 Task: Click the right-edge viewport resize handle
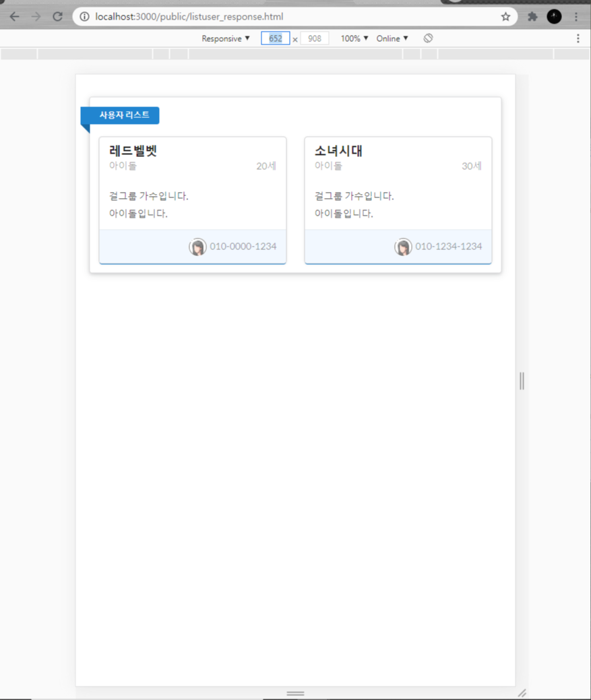click(522, 381)
